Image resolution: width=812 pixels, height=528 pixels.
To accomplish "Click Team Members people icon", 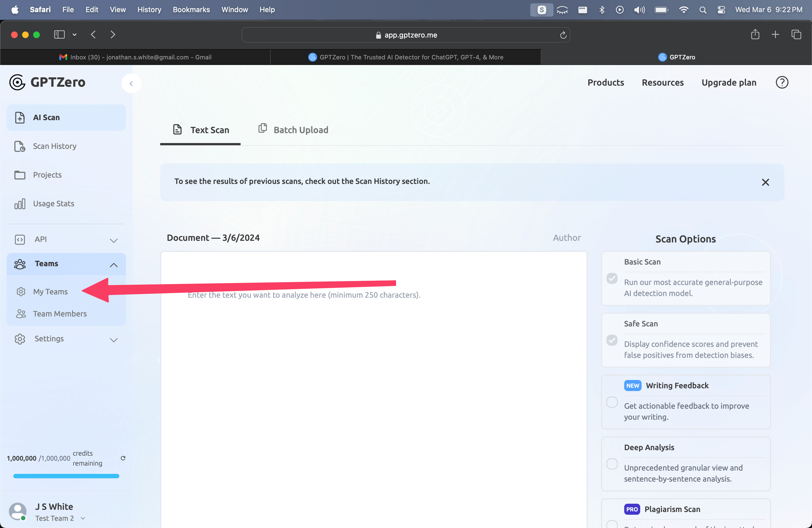I will [21, 314].
